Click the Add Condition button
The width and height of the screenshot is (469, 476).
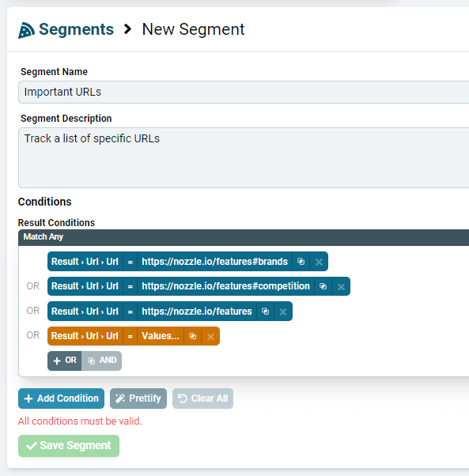[62, 399]
